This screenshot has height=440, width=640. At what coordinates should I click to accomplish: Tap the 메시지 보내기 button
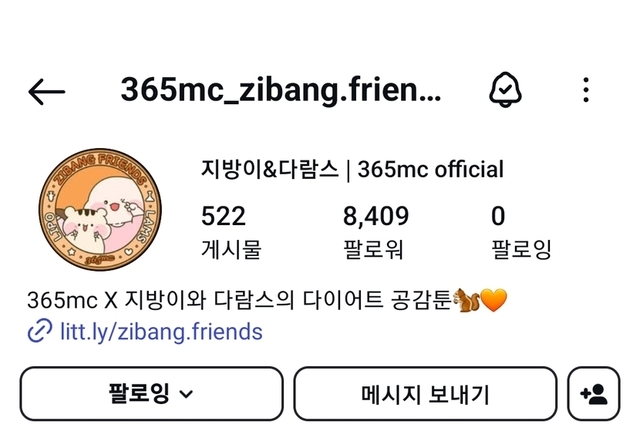coord(425,393)
